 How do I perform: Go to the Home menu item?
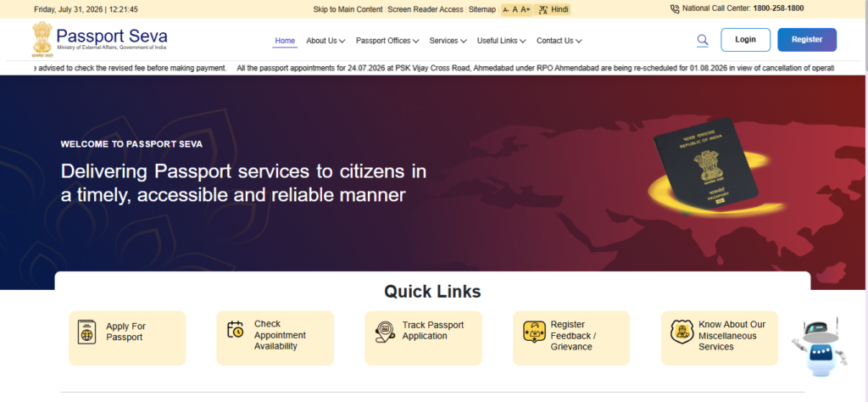click(285, 41)
